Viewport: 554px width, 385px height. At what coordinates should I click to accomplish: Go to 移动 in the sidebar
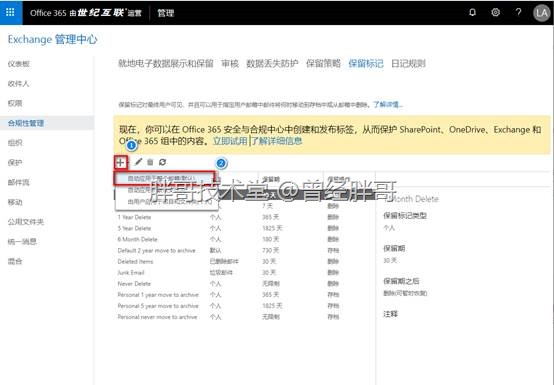[15, 202]
